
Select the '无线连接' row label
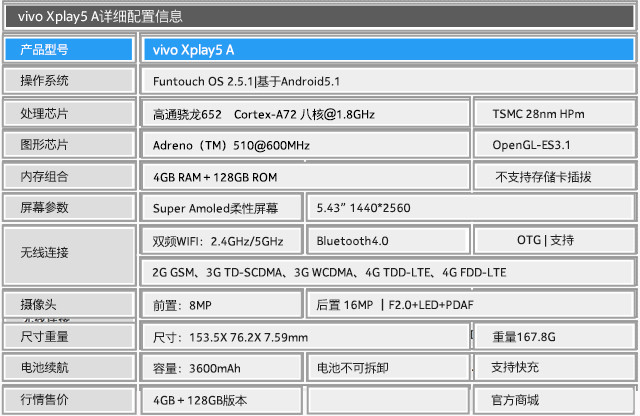coord(69,256)
